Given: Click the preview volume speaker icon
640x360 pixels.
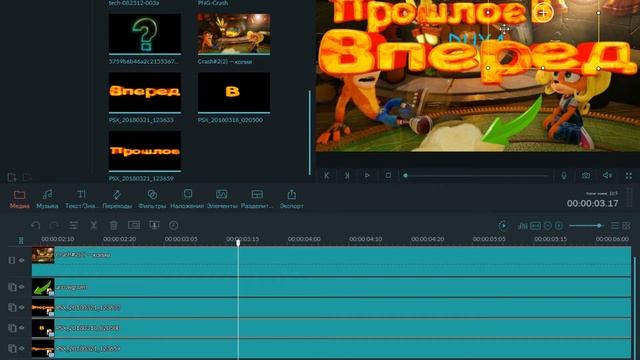Looking at the screenshot, I should pyautogui.click(x=607, y=176).
